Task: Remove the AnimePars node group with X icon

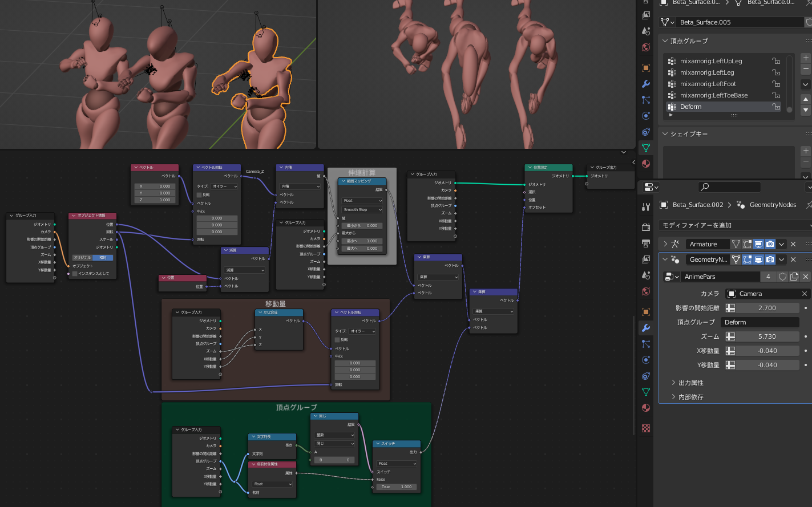Action: 805,277
